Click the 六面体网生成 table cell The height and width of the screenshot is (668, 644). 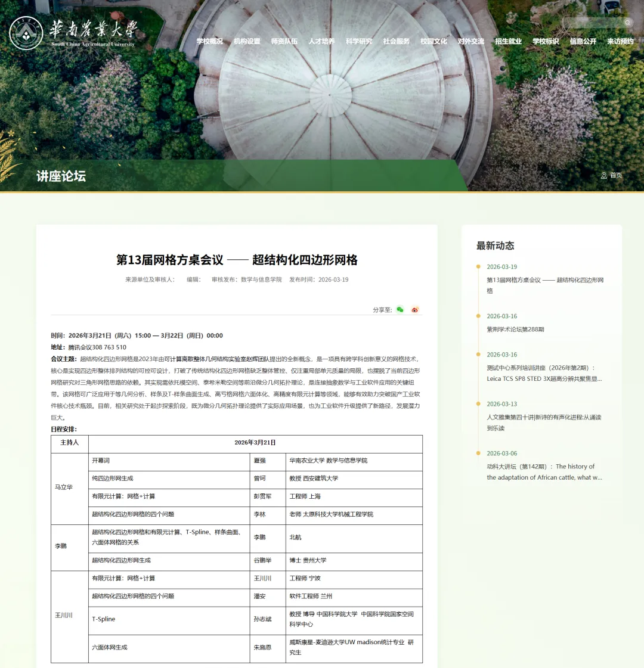coord(169,648)
